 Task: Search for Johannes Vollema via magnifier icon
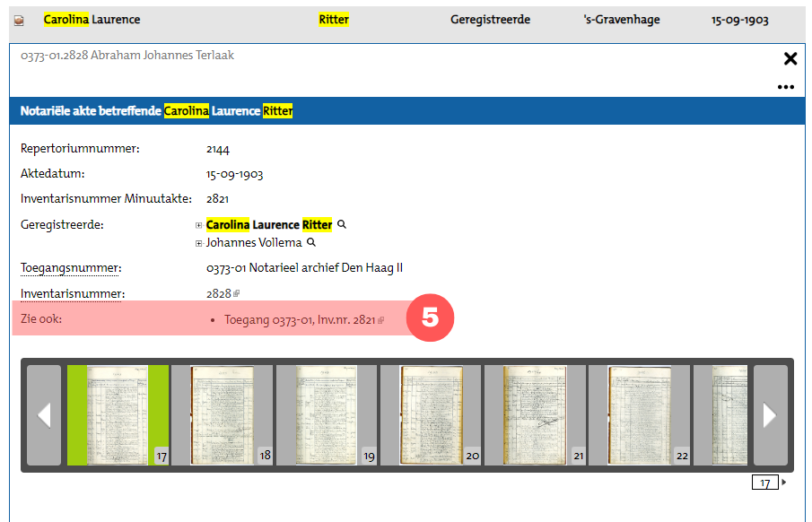[x=311, y=242]
